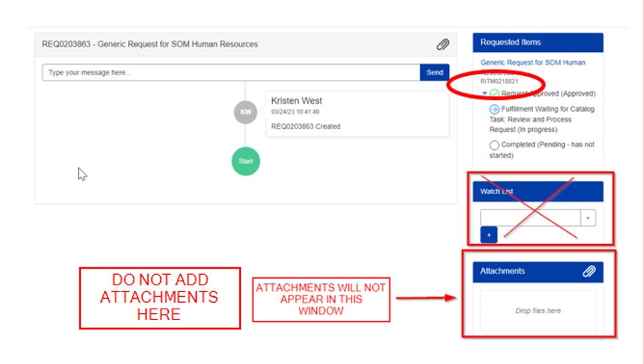
Task: Click the 'Type your message here' field
Action: coord(231,73)
